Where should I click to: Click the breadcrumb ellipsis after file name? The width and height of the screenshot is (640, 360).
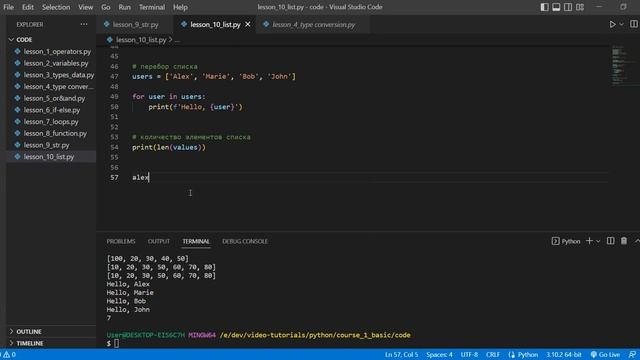[x=177, y=40]
